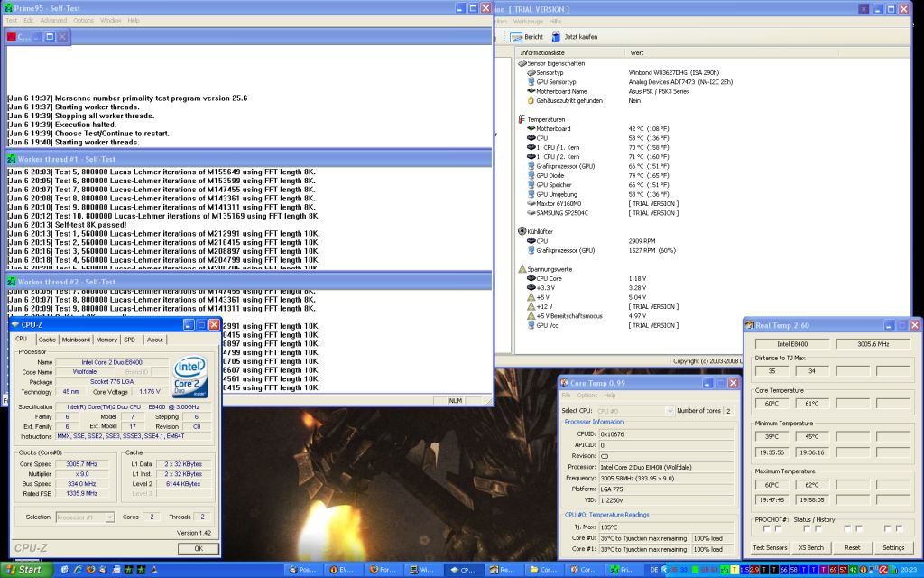
Task: Click the Real Temp title bar icon
Action: pos(750,325)
